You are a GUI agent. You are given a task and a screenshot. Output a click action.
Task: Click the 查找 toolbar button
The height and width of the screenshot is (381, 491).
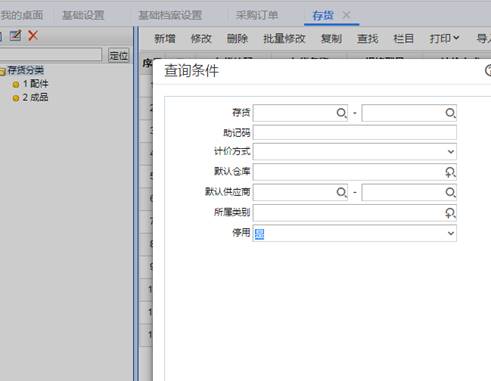(368, 39)
